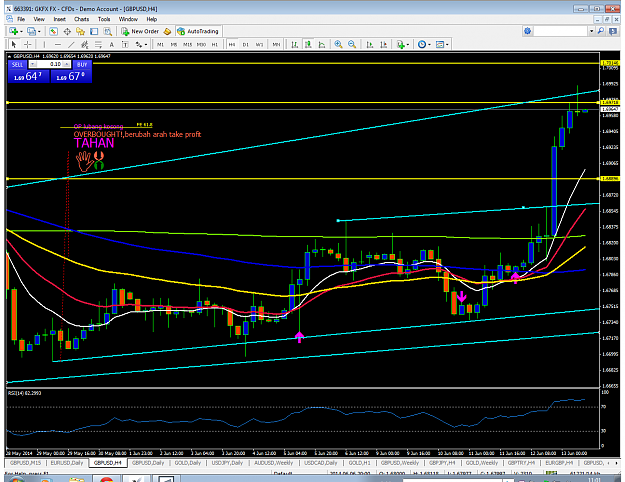
Task: Expand the New Chart dropdown arrow
Action: point(21,31)
